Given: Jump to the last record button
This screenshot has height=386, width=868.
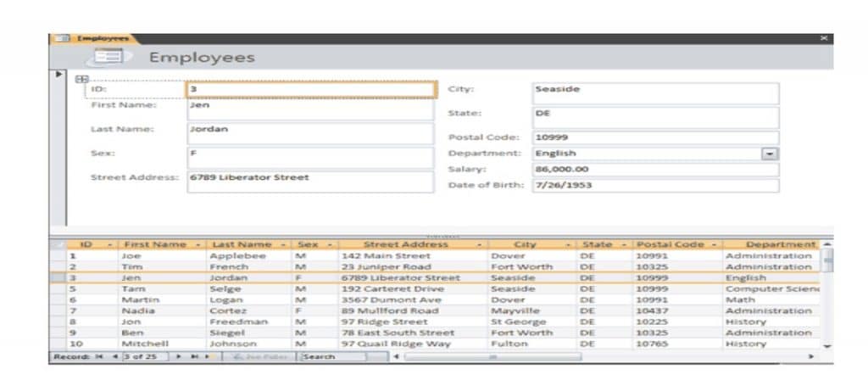Looking at the screenshot, I should [194, 356].
